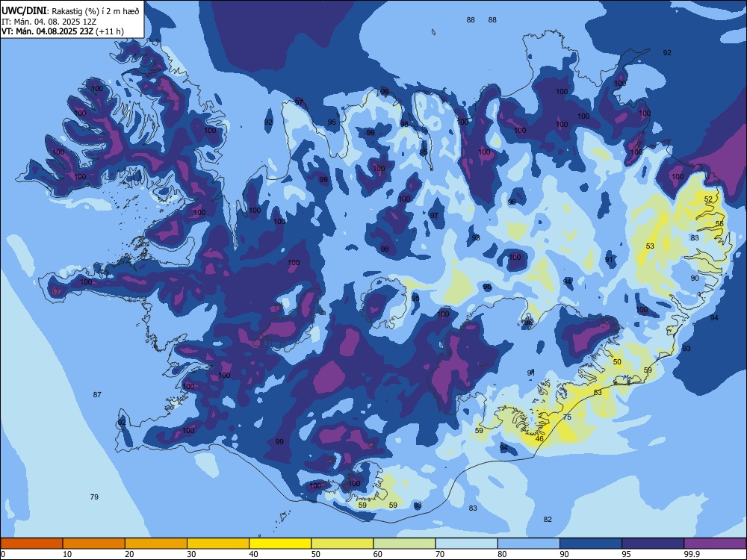This screenshot has height=560, width=747.
Task: Click the map value 55 near the coast
Action: click(x=719, y=224)
